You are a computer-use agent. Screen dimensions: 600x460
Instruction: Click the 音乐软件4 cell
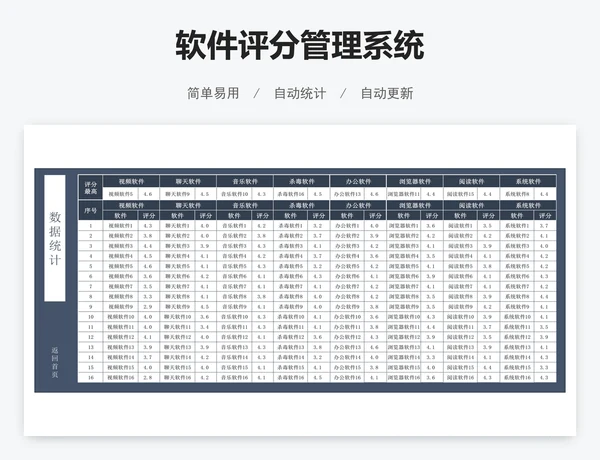tap(234, 256)
